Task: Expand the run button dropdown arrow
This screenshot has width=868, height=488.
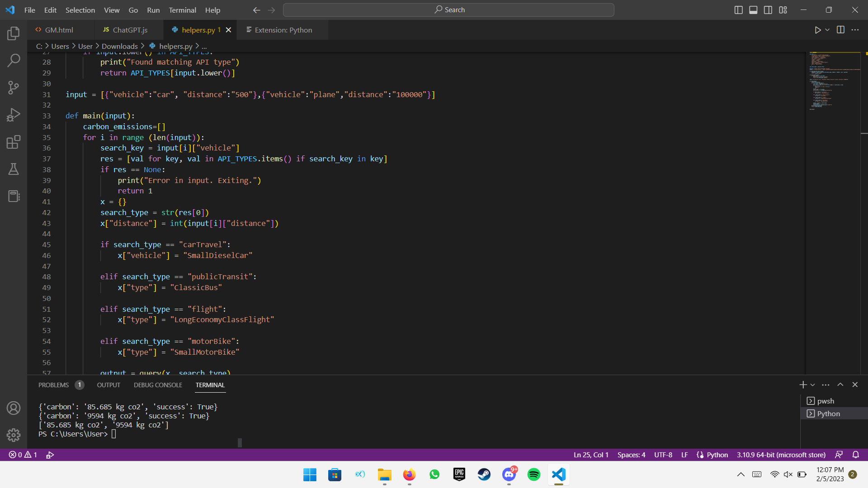Action: pos(827,30)
